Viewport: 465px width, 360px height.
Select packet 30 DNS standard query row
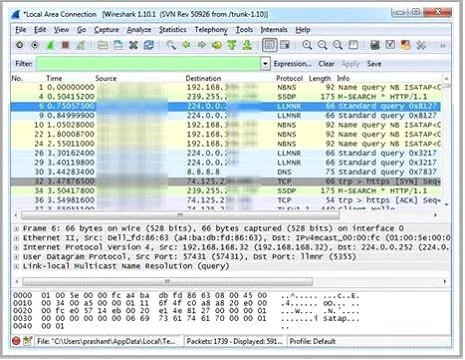(226, 172)
